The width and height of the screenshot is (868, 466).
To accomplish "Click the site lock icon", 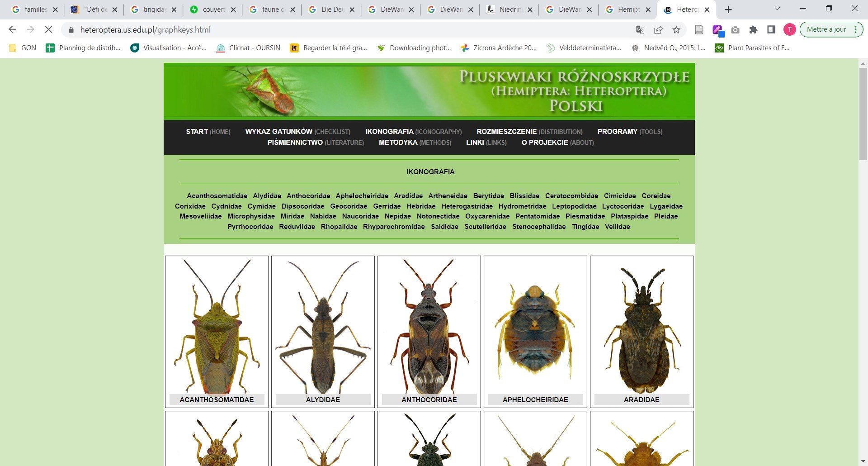I will (x=71, y=30).
